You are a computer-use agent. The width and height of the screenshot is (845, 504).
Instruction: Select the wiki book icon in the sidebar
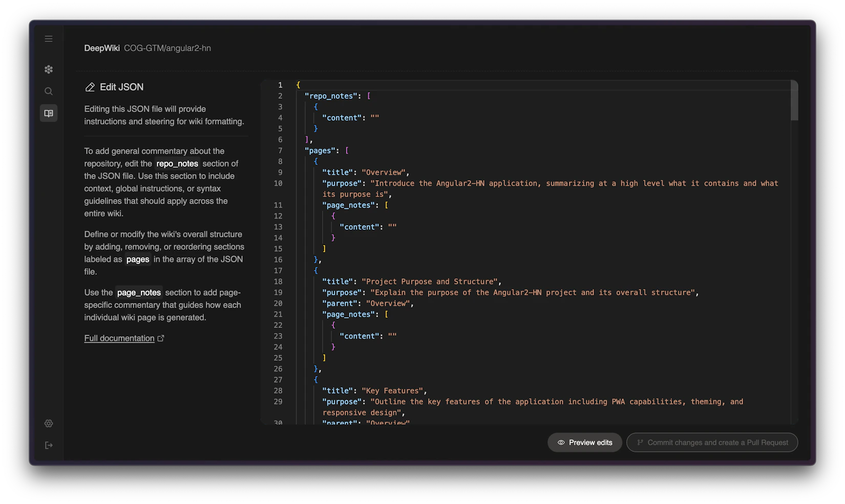pyautogui.click(x=49, y=113)
